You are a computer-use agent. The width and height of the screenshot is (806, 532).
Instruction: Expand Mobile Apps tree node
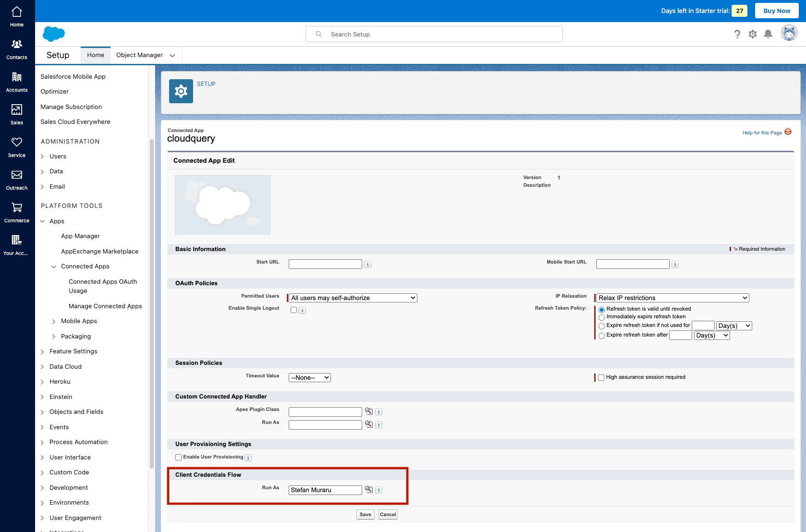[x=54, y=321]
